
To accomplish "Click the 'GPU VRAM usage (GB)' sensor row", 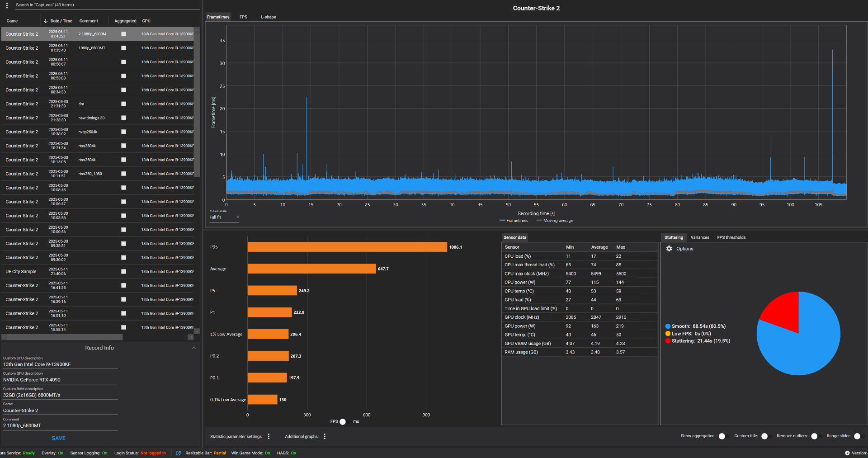I will click(x=580, y=344).
